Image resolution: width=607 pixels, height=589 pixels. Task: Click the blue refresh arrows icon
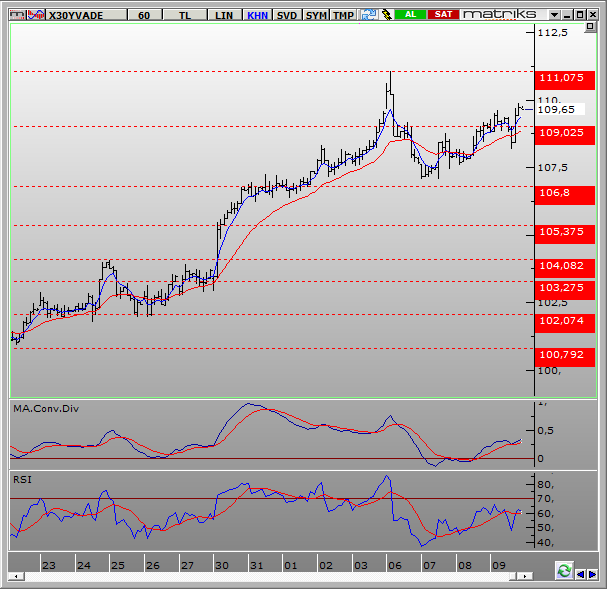[368, 15]
